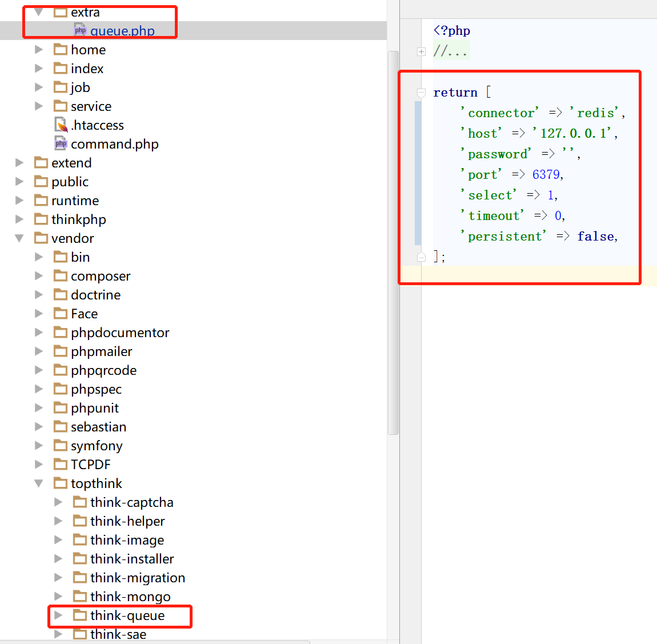Click the think-migration folder icon

point(80,577)
